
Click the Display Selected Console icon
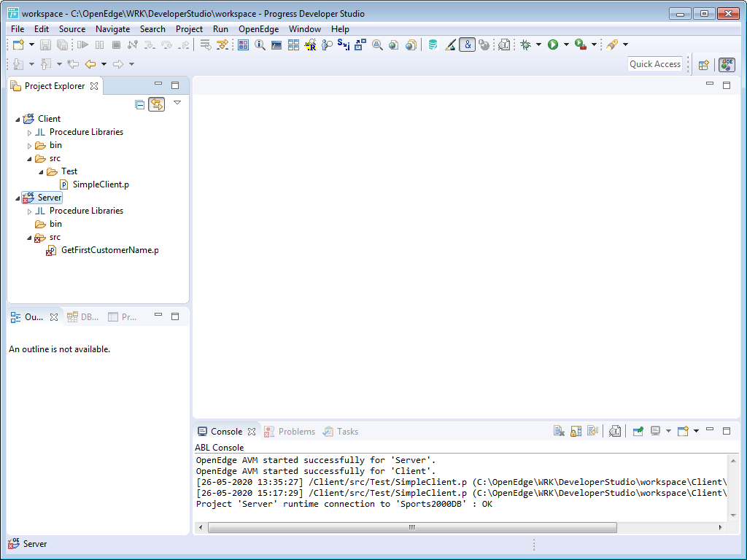click(x=656, y=432)
